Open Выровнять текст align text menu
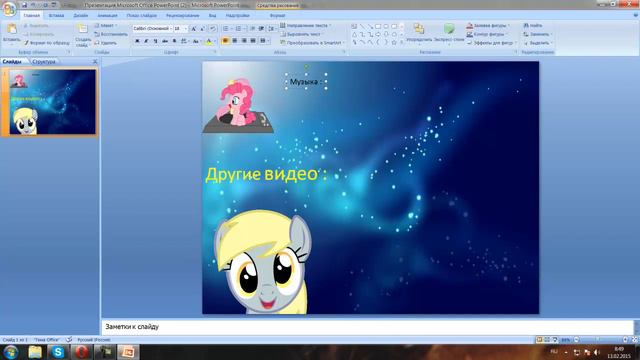The height and width of the screenshot is (360, 640). [302, 34]
